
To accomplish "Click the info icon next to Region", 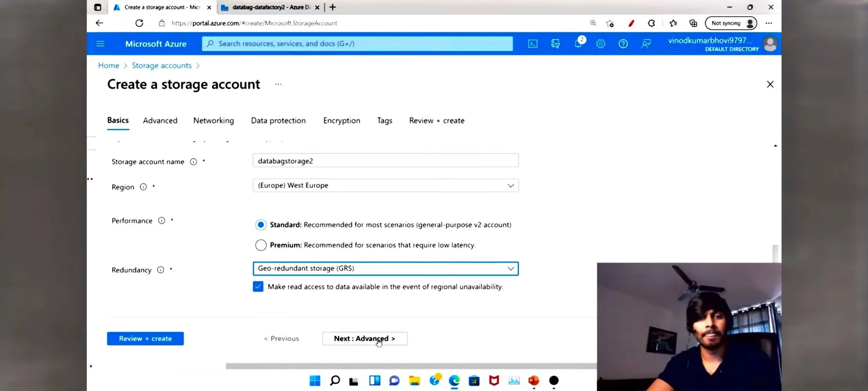I will (143, 187).
